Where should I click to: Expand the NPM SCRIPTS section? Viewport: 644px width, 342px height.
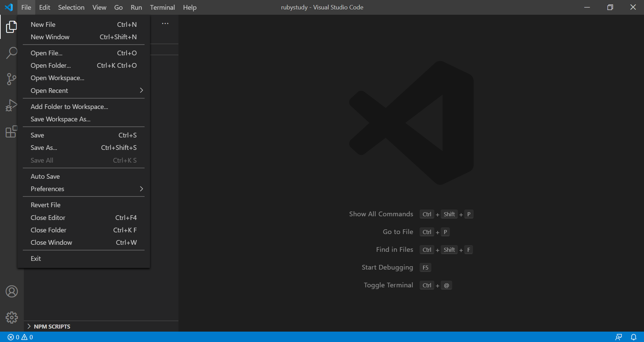click(52, 326)
